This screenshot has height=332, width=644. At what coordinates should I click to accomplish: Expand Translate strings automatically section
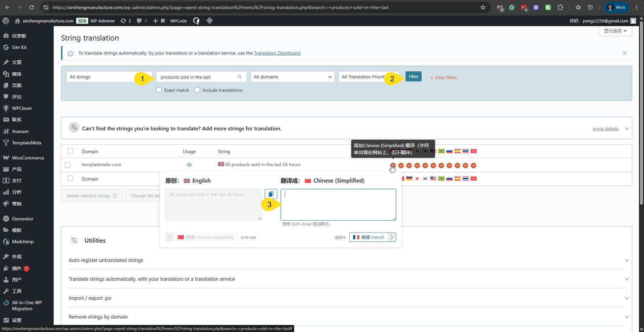click(627, 279)
